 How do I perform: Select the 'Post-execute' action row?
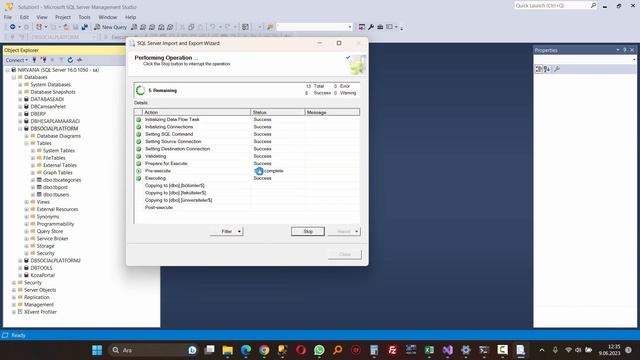click(247, 208)
